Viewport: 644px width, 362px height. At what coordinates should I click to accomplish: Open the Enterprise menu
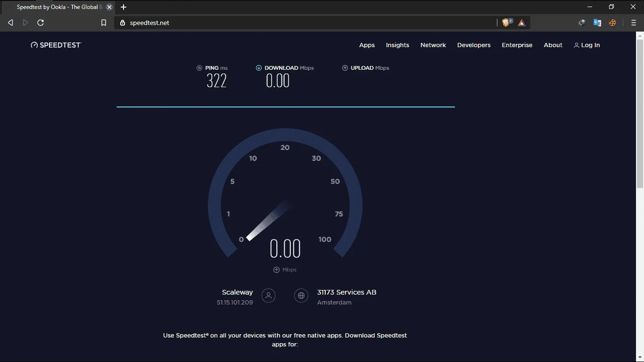[517, 45]
